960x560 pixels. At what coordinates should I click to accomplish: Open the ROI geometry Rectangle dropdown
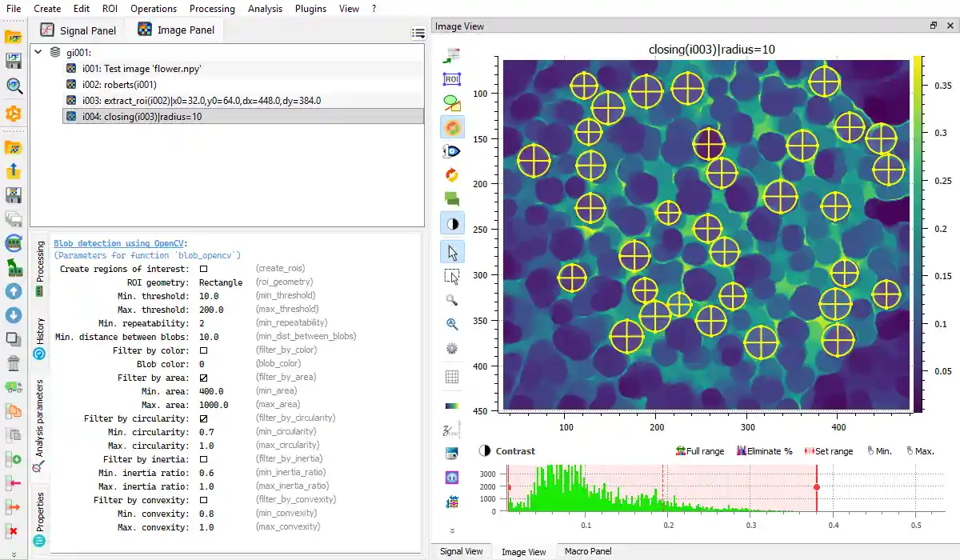point(221,282)
